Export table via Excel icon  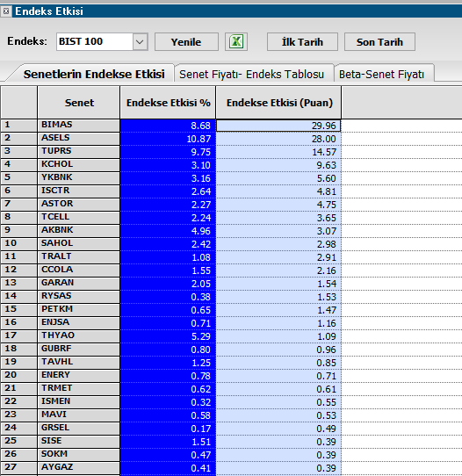coord(236,41)
